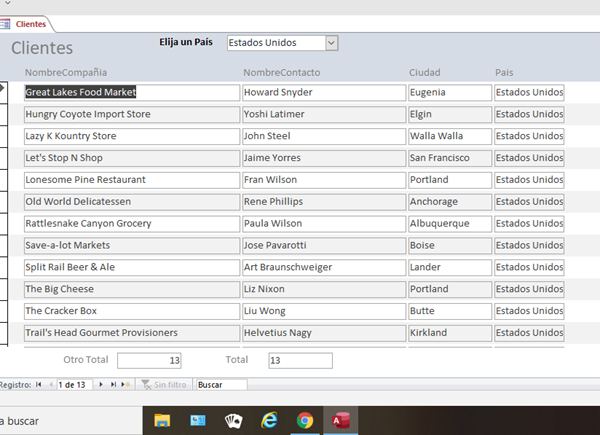Screen dimensions: 600x435
Task: Click the NombreContacto column label
Action: pos(282,72)
